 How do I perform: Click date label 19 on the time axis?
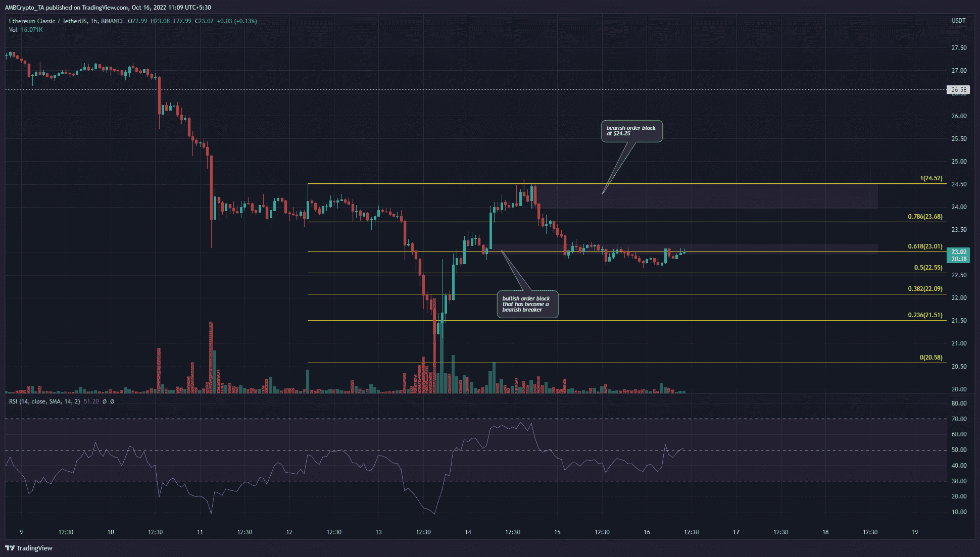point(915,532)
